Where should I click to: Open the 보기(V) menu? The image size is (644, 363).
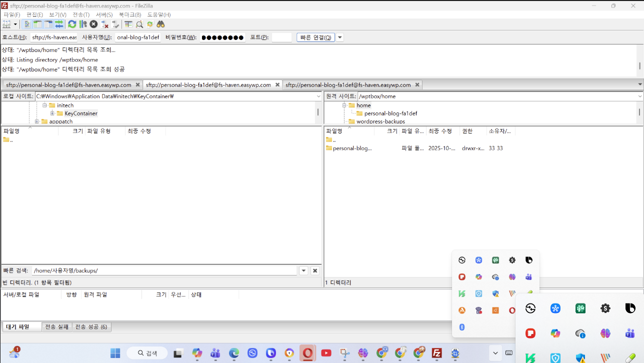(x=57, y=15)
